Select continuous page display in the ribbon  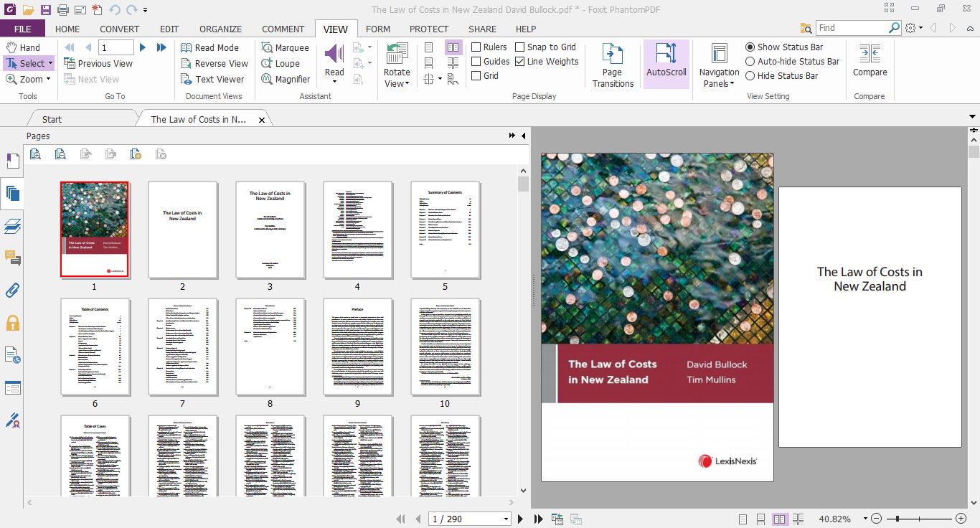428,63
